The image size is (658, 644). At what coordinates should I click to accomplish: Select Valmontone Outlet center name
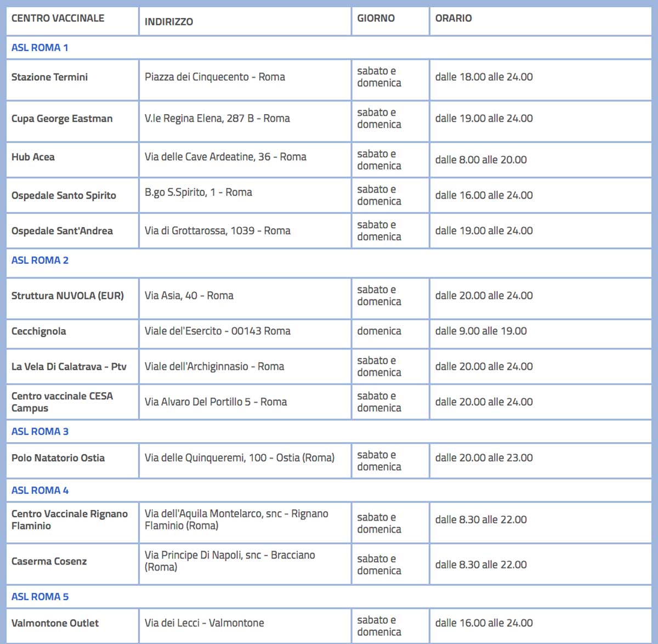point(55,623)
